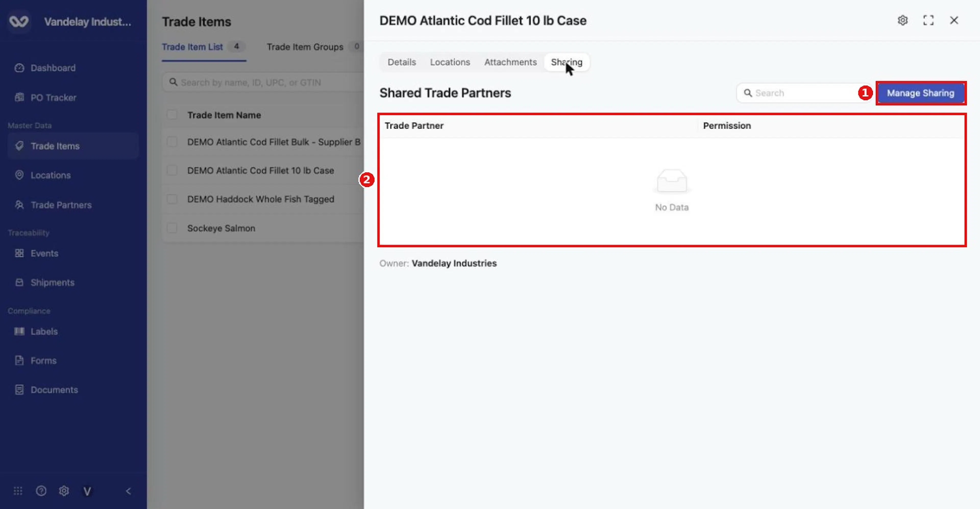Image resolution: width=980 pixels, height=509 pixels.
Task: Check DEMO Atlantic Cod Fillet 10 lb Case row
Action: 172,170
